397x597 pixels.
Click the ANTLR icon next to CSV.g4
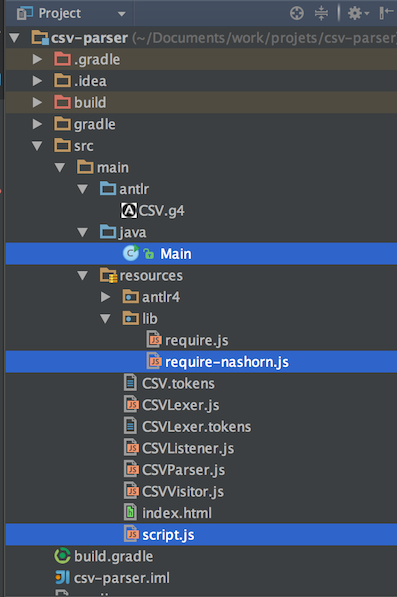point(129,211)
